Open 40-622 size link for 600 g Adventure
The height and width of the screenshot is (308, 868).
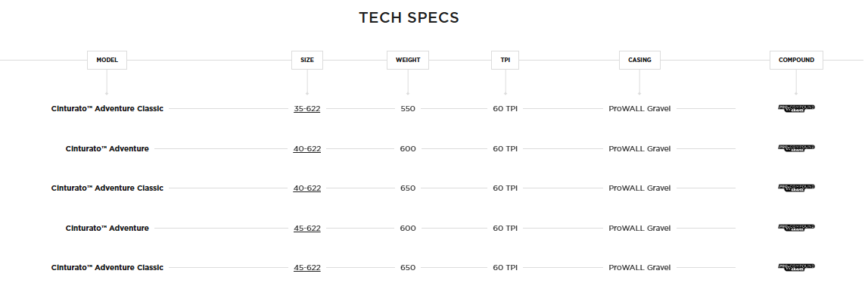point(306,148)
